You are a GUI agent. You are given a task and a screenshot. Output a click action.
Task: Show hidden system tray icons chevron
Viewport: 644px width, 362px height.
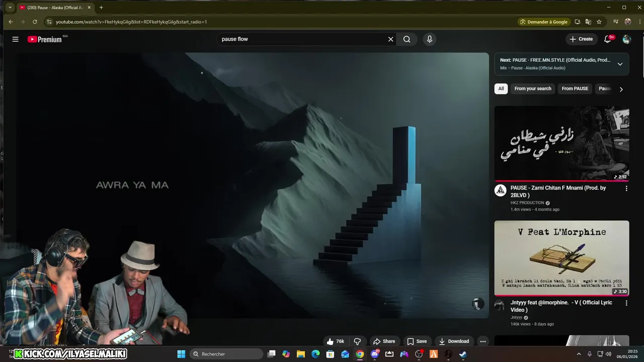tap(579, 354)
